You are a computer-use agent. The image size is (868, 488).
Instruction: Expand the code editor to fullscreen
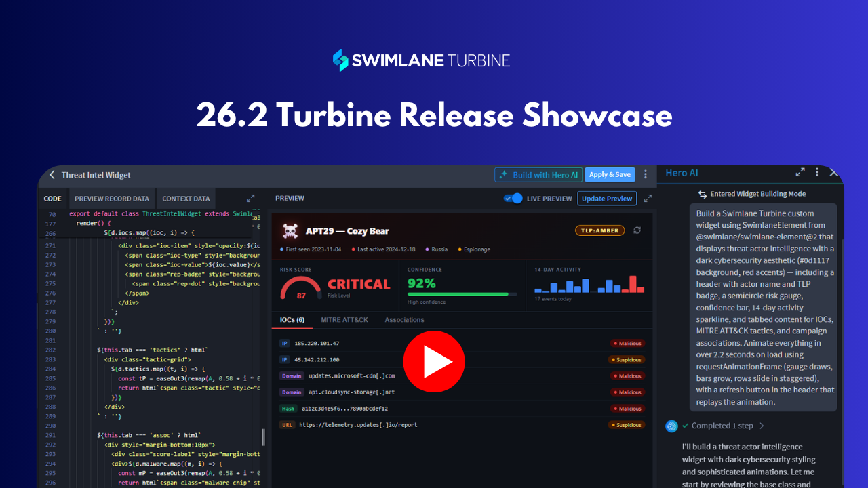(x=251, y=199)
